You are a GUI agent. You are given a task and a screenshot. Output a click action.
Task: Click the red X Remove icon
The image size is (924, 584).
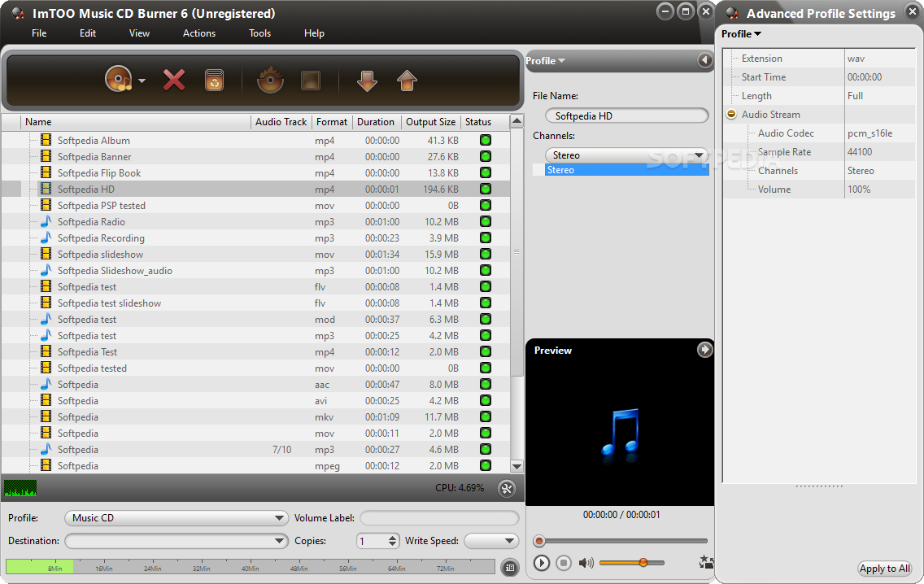click(x=174, y=81)
